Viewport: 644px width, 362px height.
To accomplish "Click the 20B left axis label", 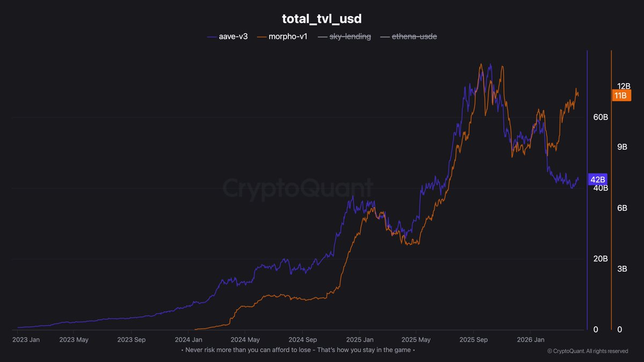I will click(600, 259).
